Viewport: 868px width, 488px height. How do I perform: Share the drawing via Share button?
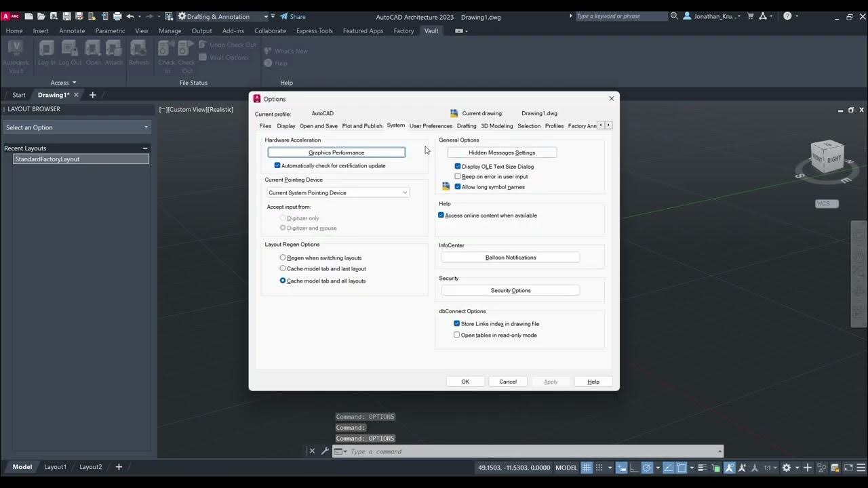[x=292, y=16]
